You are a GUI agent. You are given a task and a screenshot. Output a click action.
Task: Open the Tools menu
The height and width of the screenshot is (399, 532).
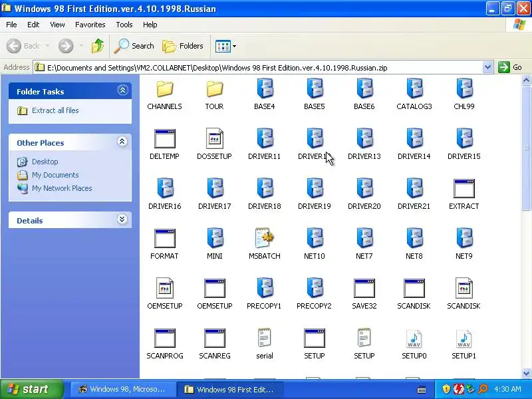[x=124, y=25]
